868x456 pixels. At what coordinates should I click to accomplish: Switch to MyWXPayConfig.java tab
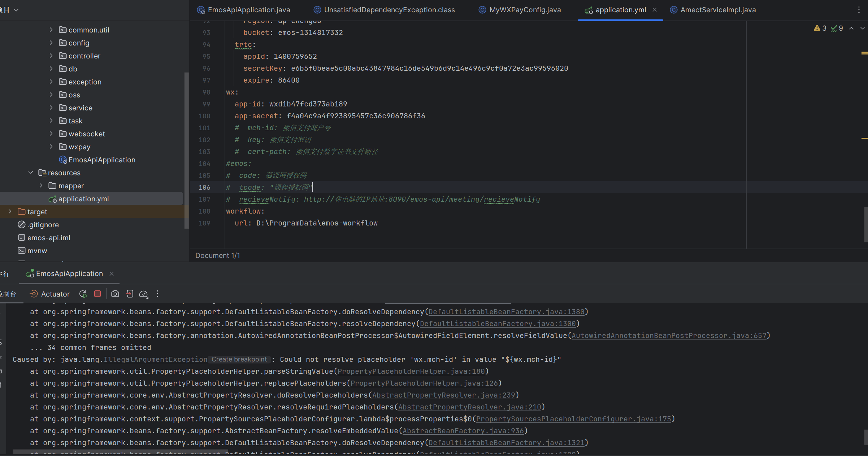tap(520, 10)
